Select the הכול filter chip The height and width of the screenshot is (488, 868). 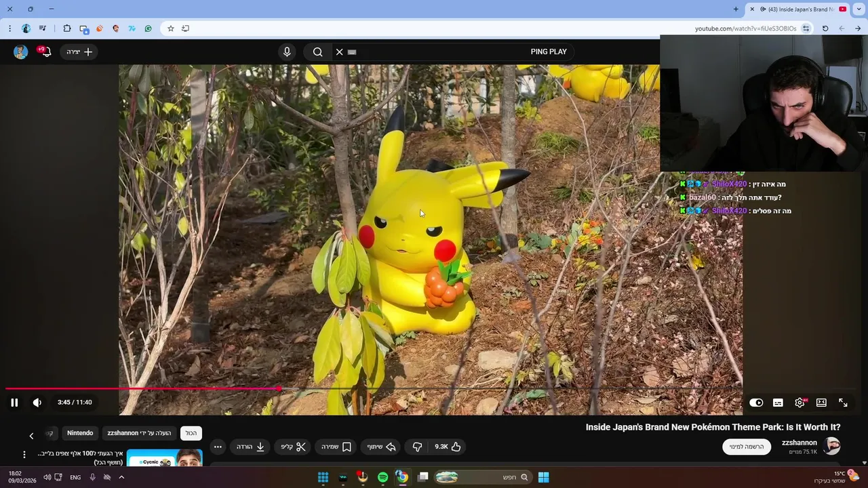pyautogui.click(x=191, y=433)
